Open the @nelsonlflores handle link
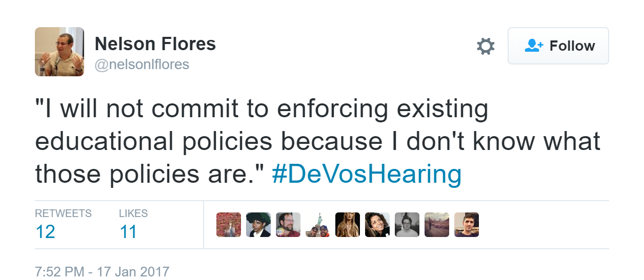 tap(142, 64)
